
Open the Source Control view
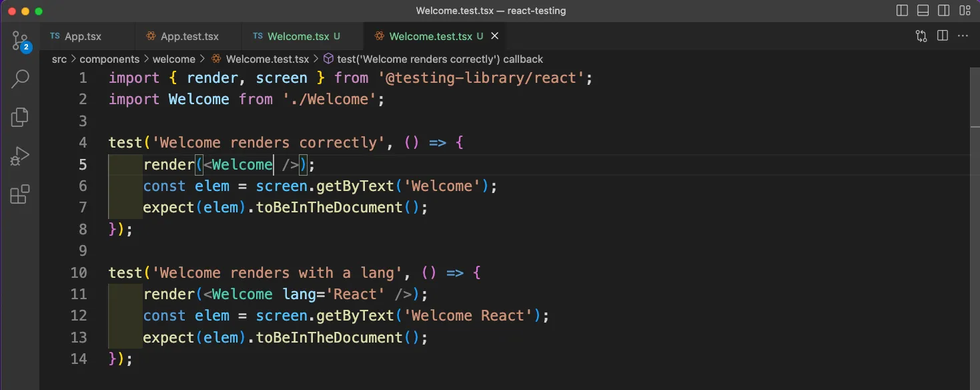click(x=21, y=41)
